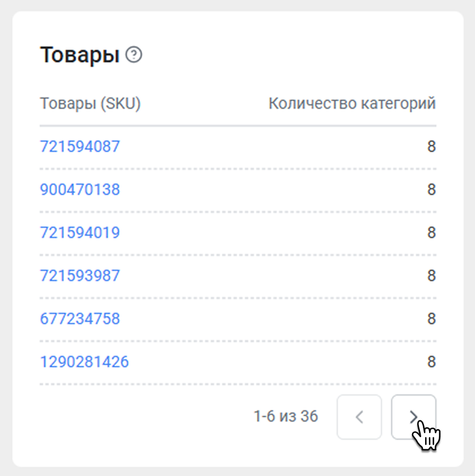The width and height of the screenshot is (475, 476).
Task: Click the Количество категорий column header
Action: 352,104
